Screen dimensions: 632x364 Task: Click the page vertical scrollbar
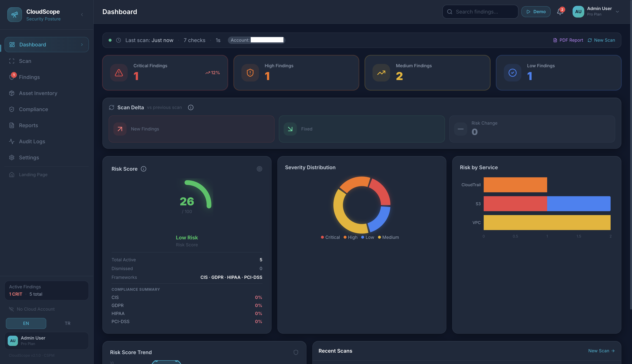631,155
